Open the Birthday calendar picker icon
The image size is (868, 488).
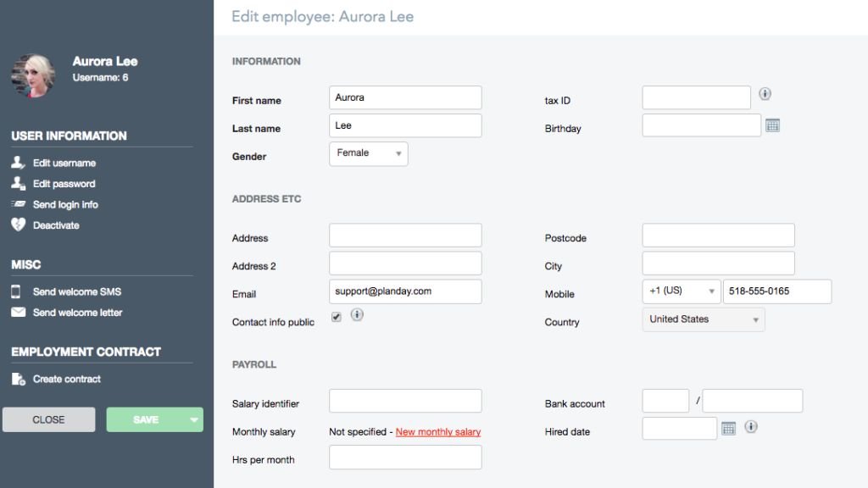coord(772,125)
